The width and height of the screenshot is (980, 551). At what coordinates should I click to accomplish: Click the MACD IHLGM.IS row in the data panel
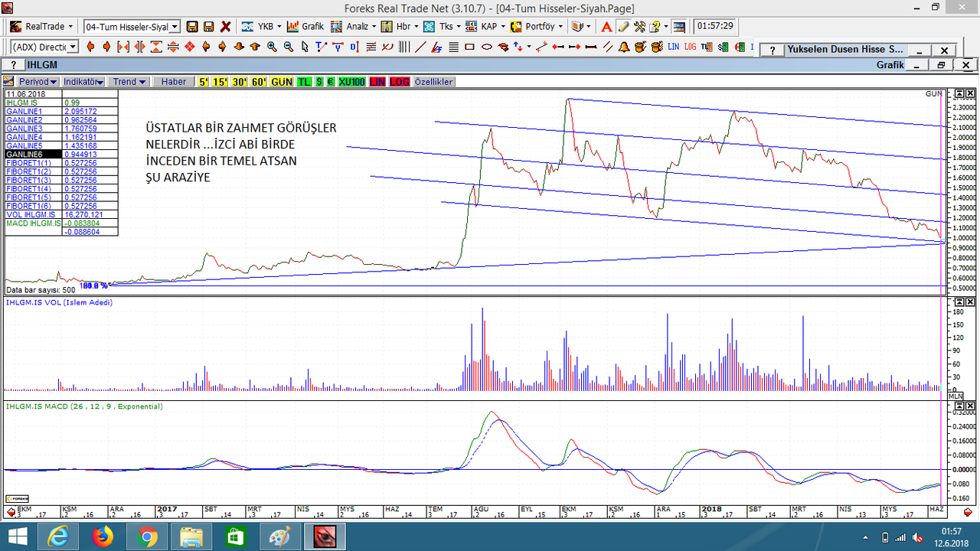[61, 223]
